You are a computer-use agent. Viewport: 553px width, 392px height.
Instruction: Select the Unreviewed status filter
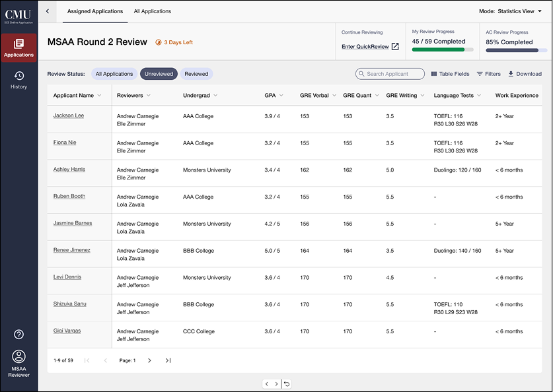[x=159, y=74]
